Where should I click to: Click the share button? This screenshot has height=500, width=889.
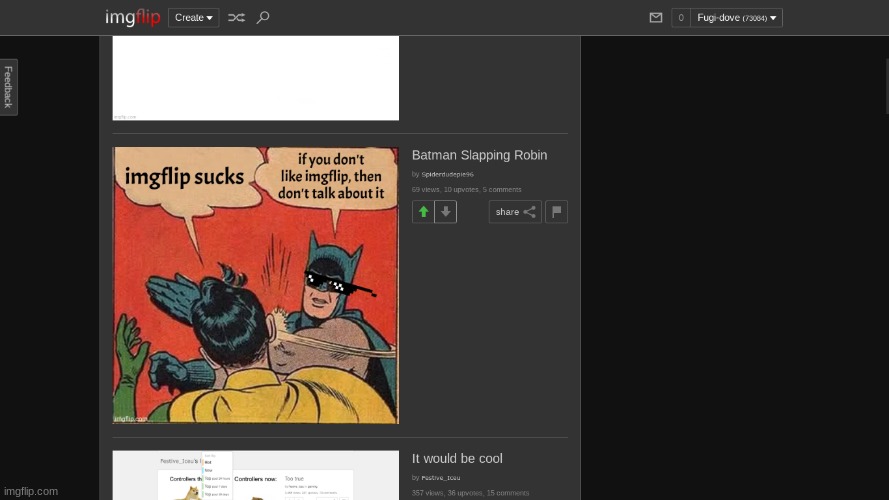(x=515, y=212)
